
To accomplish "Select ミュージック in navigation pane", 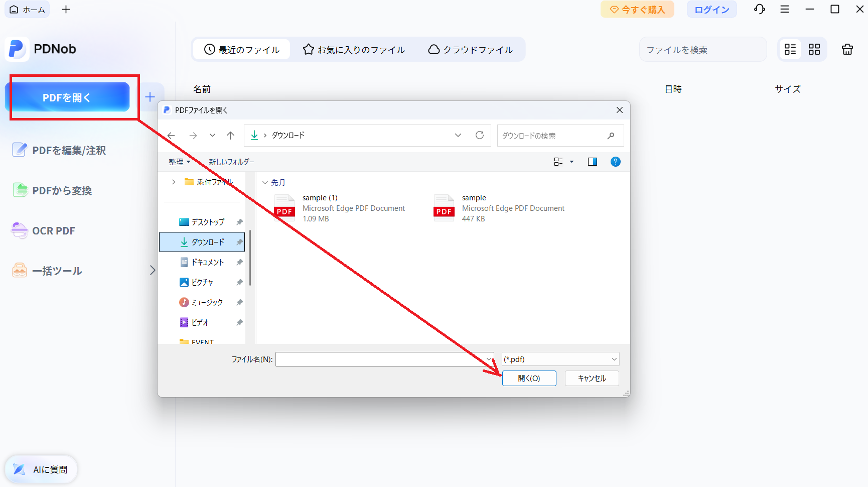I will pos(201,302).
